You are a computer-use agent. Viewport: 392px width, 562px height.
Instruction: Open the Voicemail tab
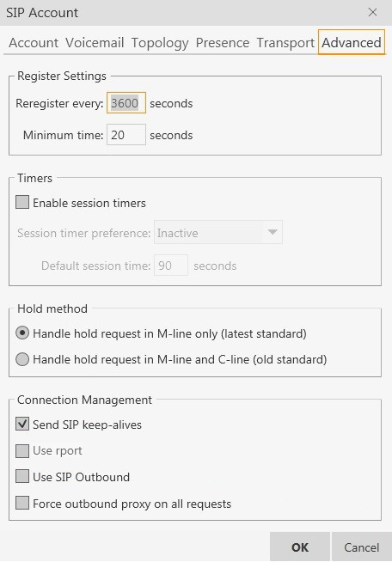click(95, 43)
